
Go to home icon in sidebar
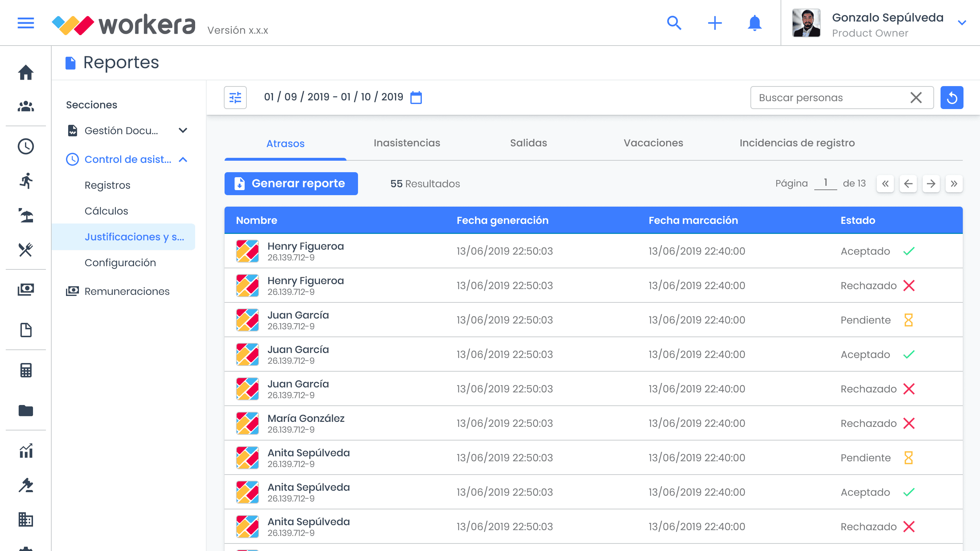click(25, 72)
